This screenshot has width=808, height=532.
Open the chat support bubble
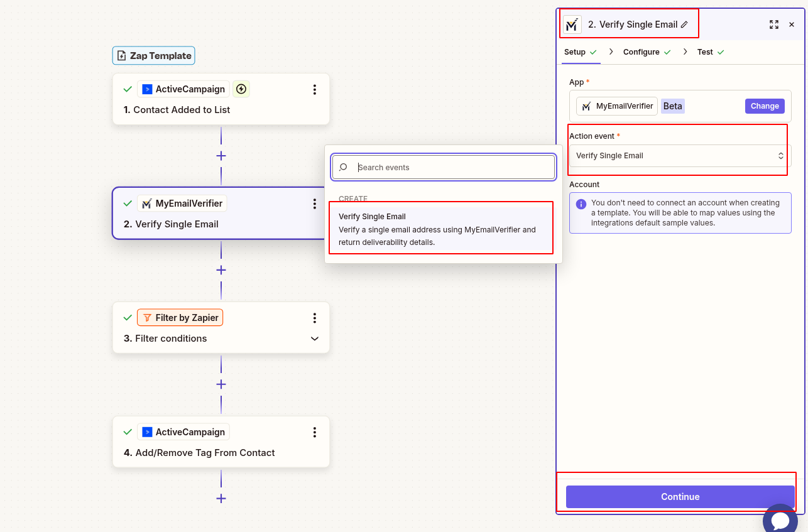pyautogui.click(x=780, y=520)
